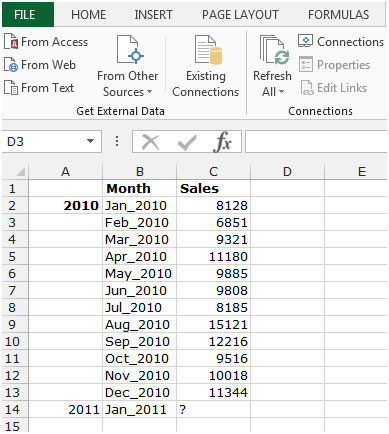Select the Jun_2010 cell
The height and width of the screenshot is (434, 389).
tap(140, 290)
